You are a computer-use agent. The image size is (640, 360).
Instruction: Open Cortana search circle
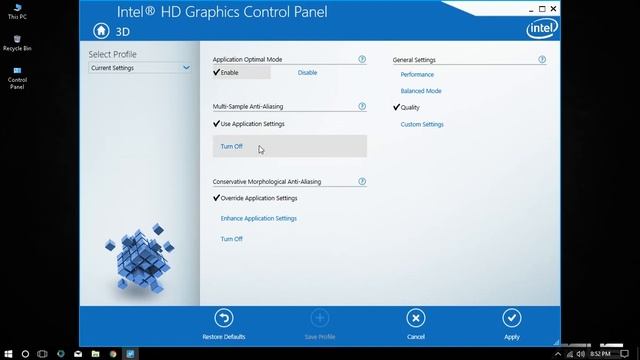[25, 354]
